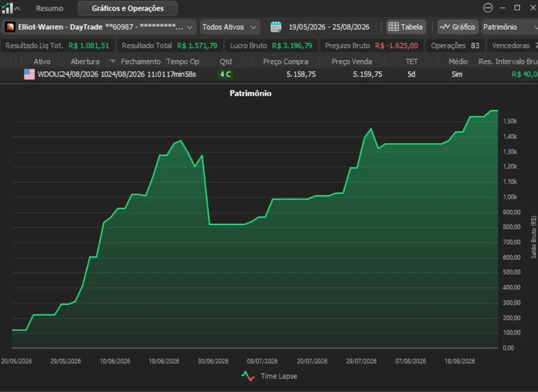Click date range 19/05/2026 - 25/08/2026
Viewport: 538px width, 392px height.
coord(329,27)
